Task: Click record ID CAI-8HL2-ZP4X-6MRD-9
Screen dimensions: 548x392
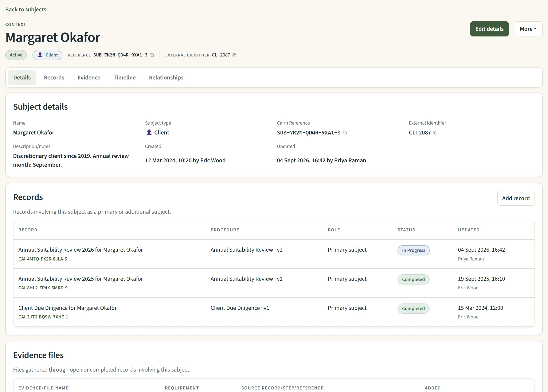Action: pos(43,288)
